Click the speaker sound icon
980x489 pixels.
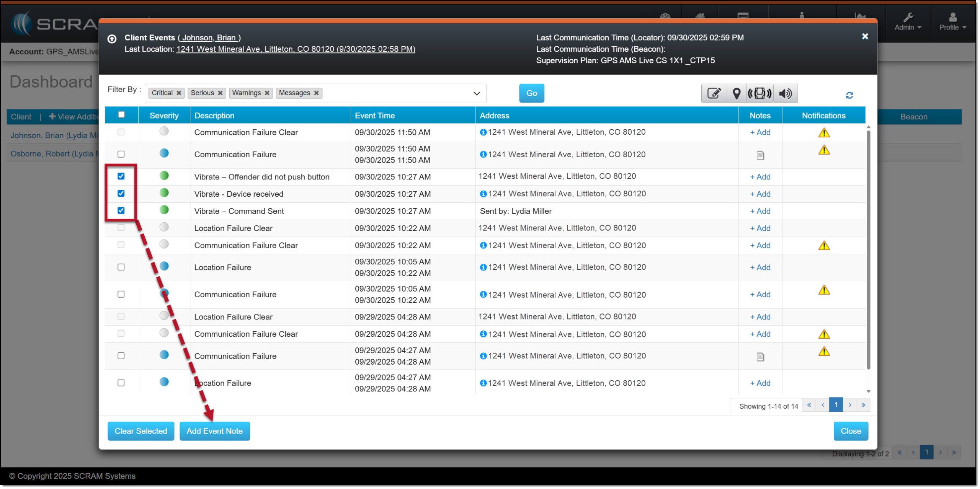click(x=786, y=93)
